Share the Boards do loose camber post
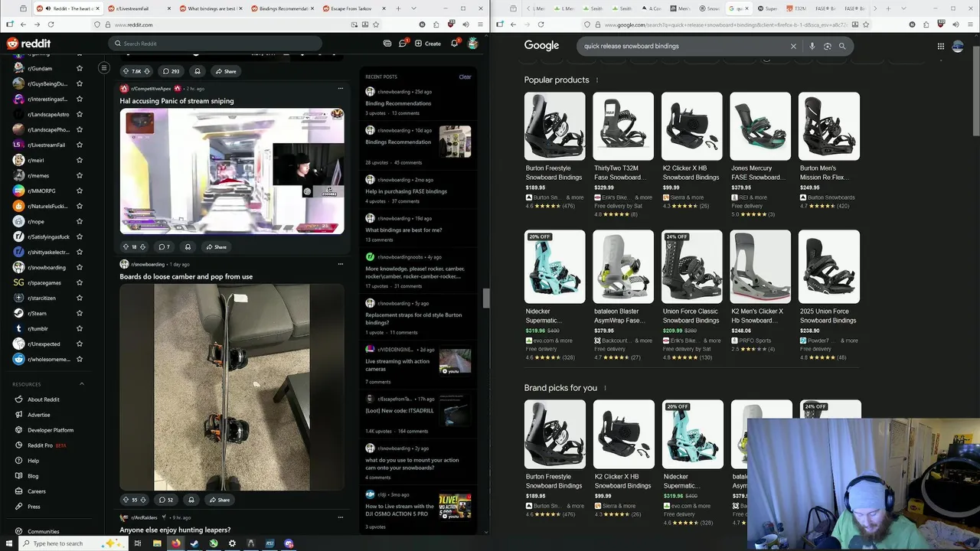The height and width of the screenshot is (551, 980). [218, 500]
